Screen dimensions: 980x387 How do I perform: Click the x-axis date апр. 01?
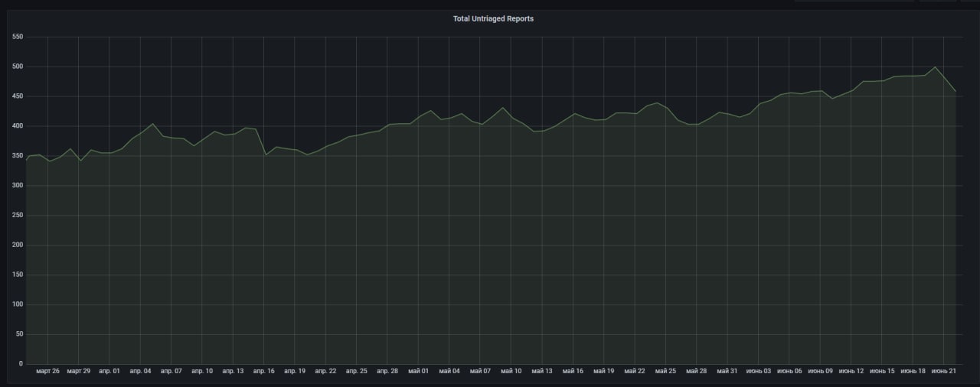point(109,371)
